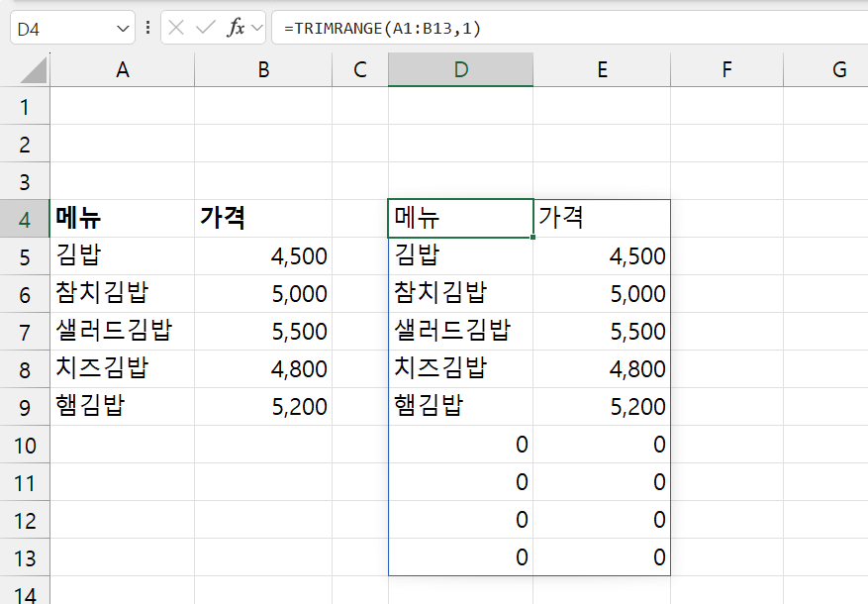Select cell 샐러드김밥 in column A
868x604 pixels.
pyautogui.click(x=123, y=332)
